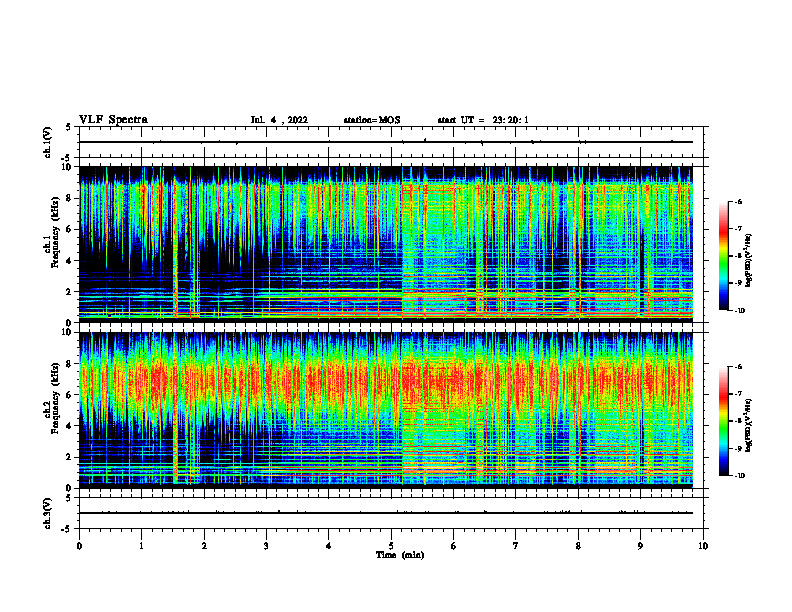Viewport: 792px width, 612px height.
Task: Click the "5" tick of the ch.1(V) strip
Action: [69, 127]
